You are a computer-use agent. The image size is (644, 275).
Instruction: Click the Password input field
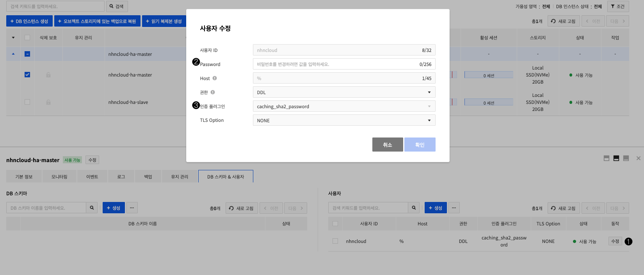coord(344,64)
